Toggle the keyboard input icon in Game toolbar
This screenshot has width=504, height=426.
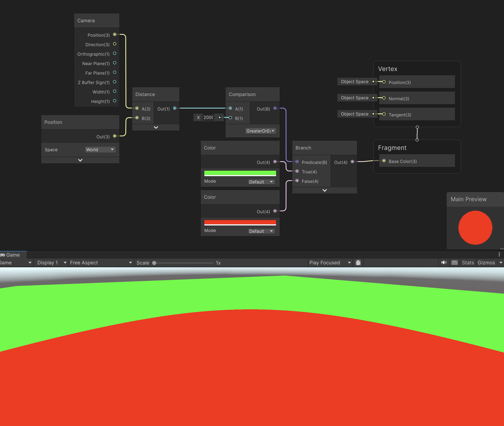click(454, 263)
